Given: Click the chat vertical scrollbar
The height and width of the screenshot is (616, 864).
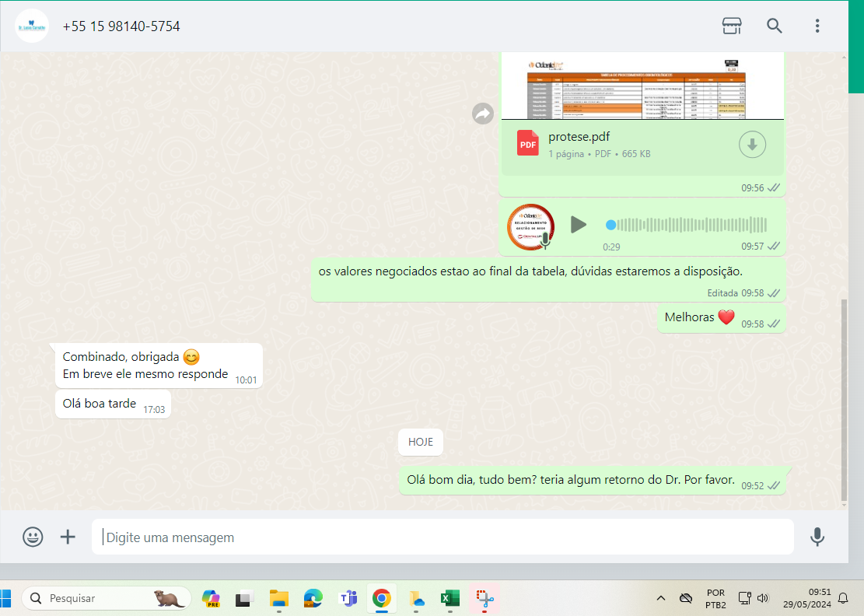Looking at the screenshot, I should coord(844,397).
